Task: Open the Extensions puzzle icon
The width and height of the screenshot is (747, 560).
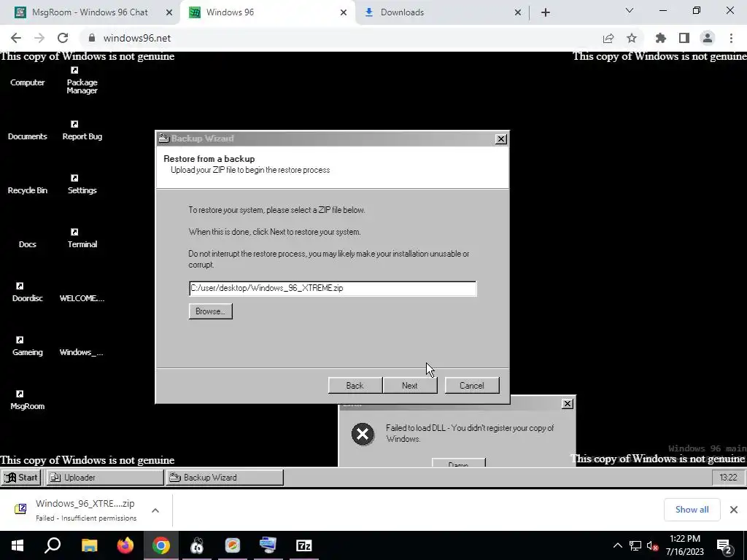Action: [x=661, y=38]
